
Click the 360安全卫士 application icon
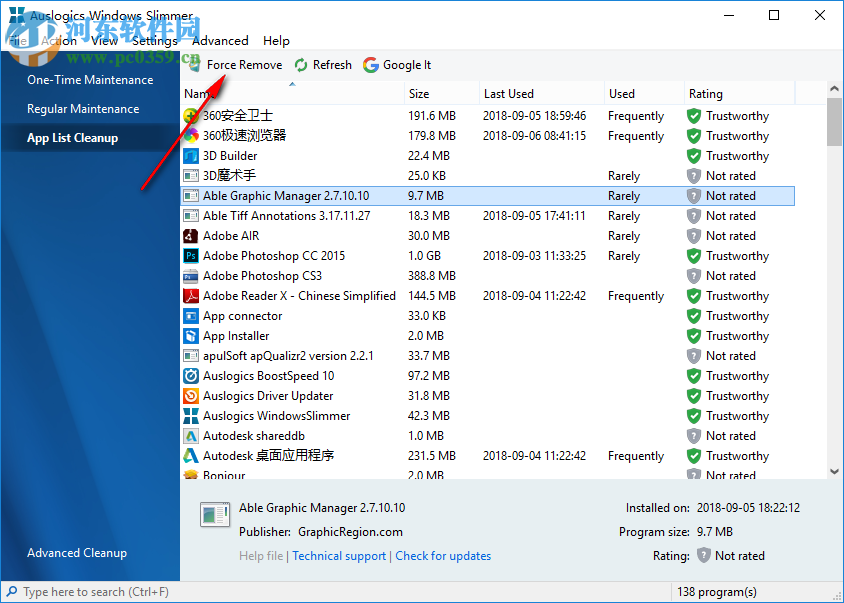coord(191,115)
